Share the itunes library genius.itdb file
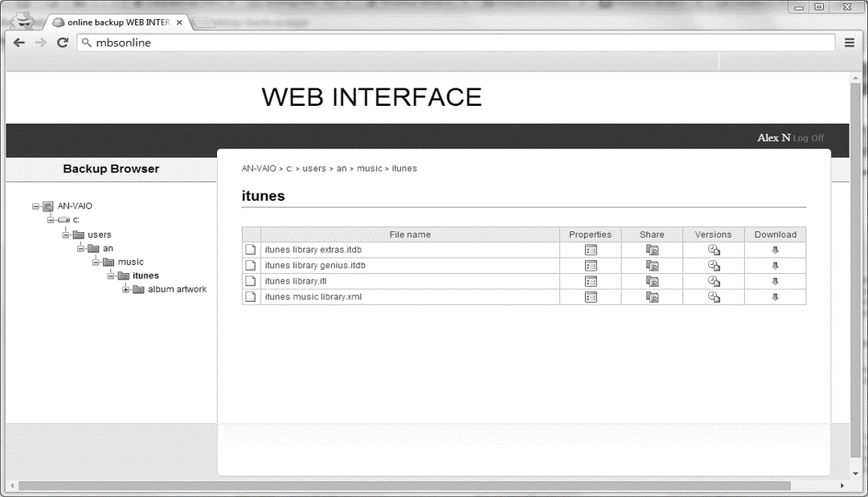The height and width of the screenshot is (497, 868). [652, 266]
